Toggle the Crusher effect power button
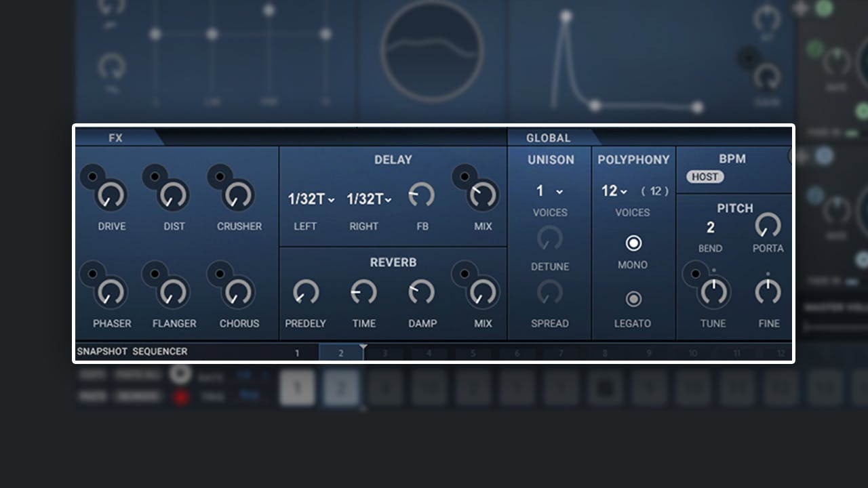Screen dimensions: 868x488 pos(220,177)
